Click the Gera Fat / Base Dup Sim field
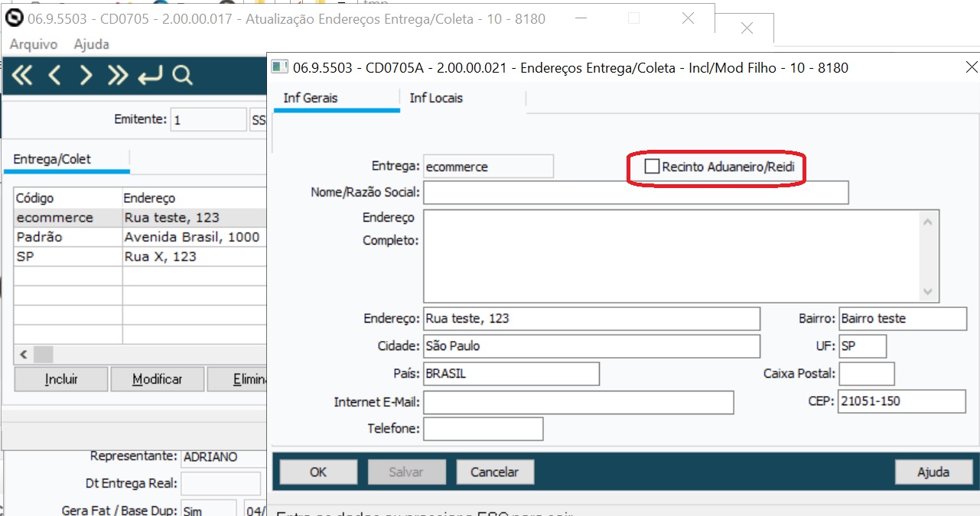The image size is (980, 516). tap(208, 509)
